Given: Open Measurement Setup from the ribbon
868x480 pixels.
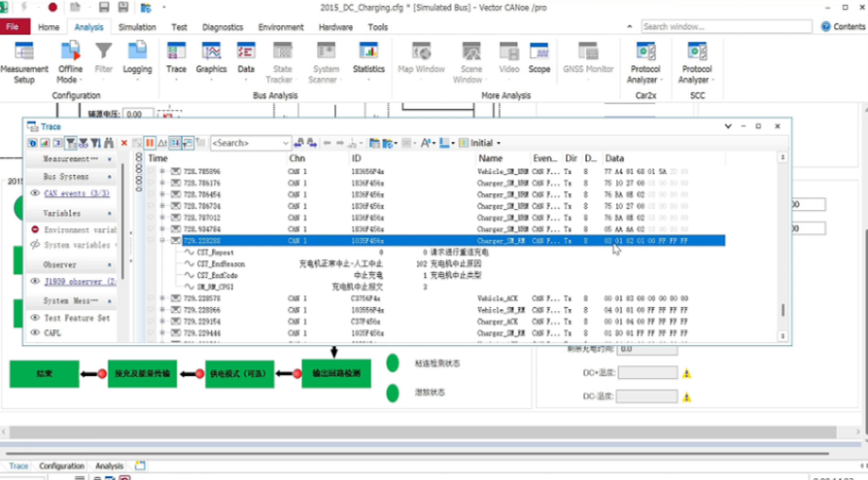Looking at the screenshot, I should (23, 62).
